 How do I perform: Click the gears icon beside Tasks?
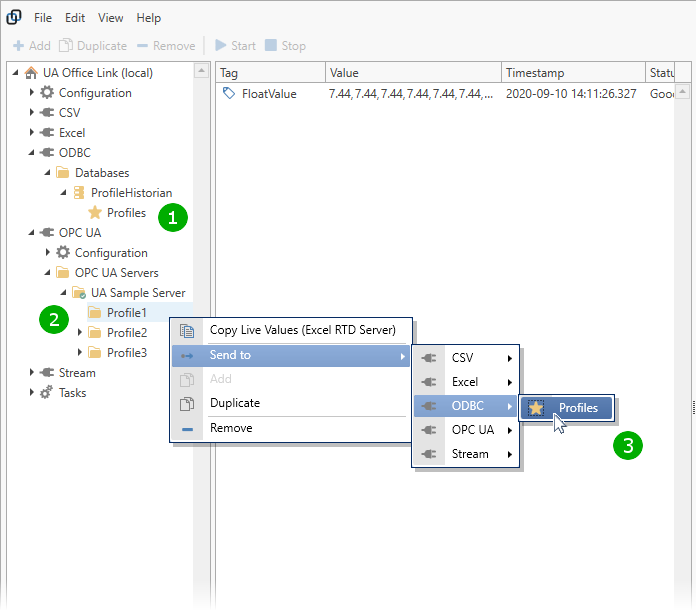[x=46, y=392]
